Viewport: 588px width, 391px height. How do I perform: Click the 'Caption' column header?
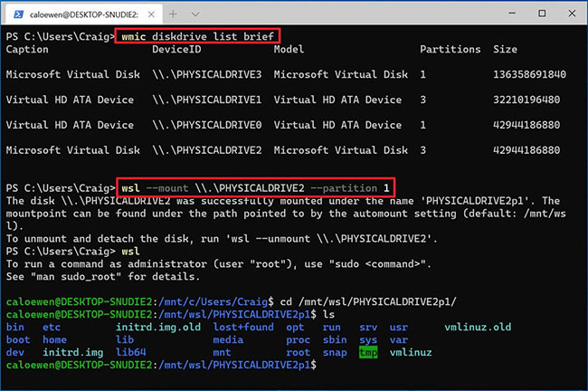(x=27, y=49)
